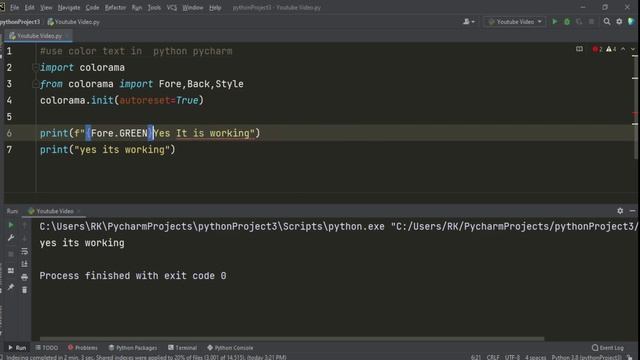Open the Terminal tool window
640x360 pixels.
pos(182,348)
